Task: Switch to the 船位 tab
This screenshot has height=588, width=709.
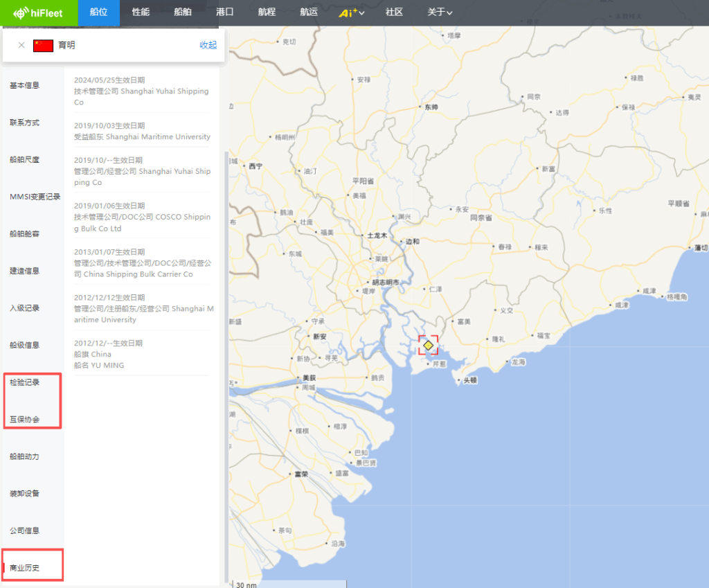Action: [x=98, y=12]
